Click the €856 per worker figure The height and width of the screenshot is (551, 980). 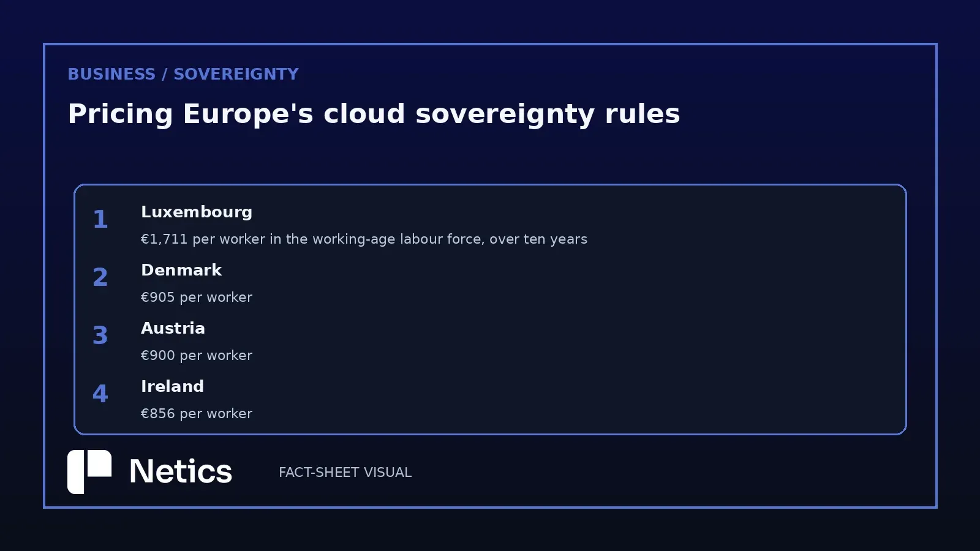[197, 414]
